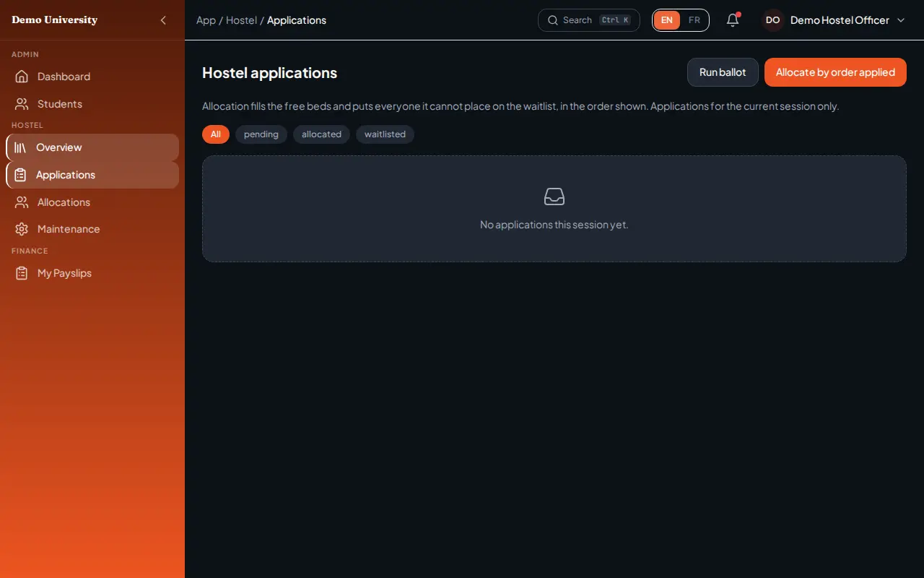Click the My Payslips clipboard icon

[x=22, y=273]
